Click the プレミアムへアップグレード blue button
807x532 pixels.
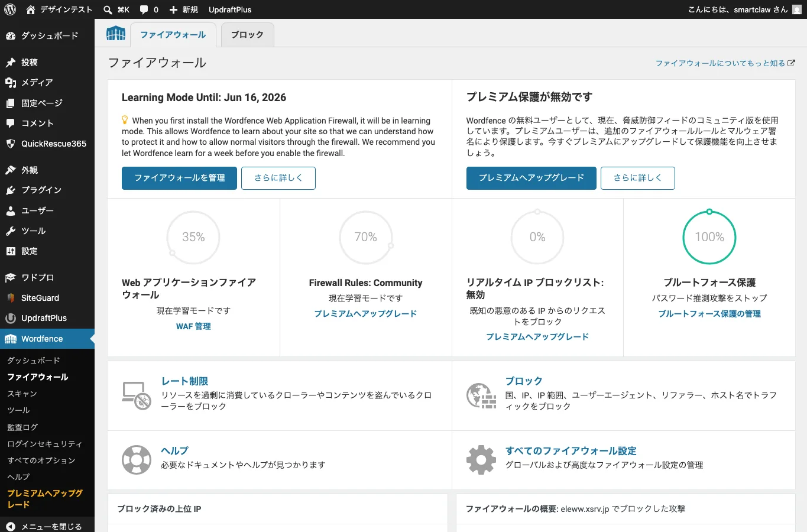point(531,178)
